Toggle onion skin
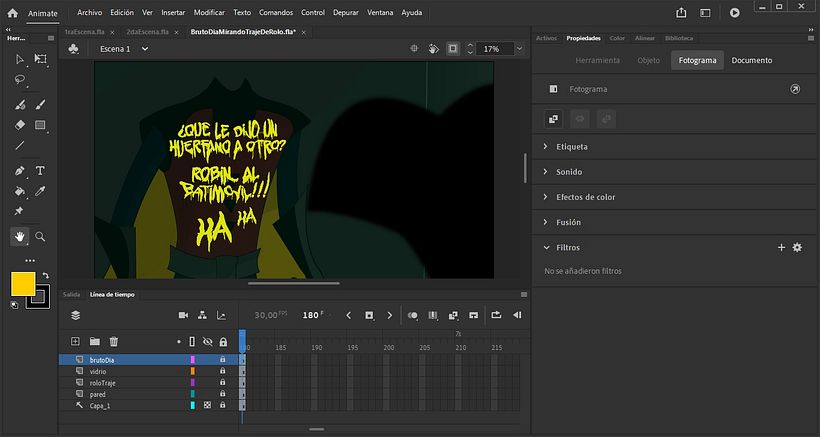This screenshot has height=437, width=820. [x=413, y=315]
